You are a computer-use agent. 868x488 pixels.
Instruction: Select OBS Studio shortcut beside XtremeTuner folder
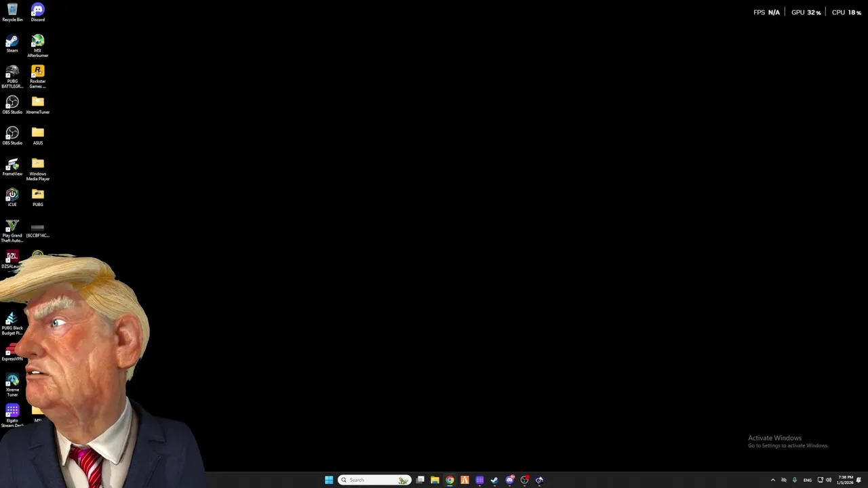[x=12, y=105]
